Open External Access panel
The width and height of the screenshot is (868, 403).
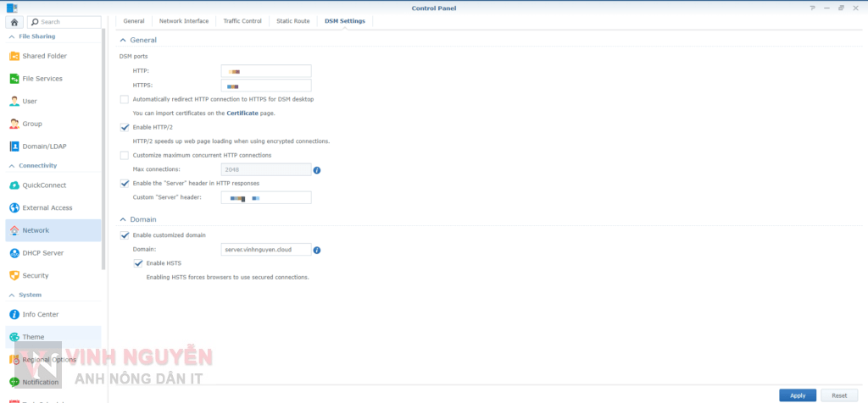pyautogui.click(x=47, y=207)
